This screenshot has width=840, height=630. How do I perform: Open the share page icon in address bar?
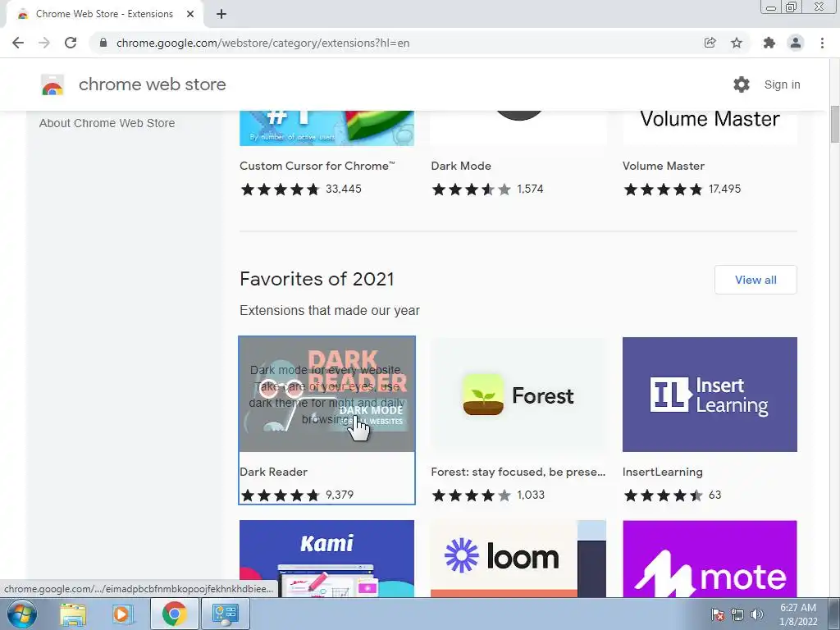click(710, 43)
